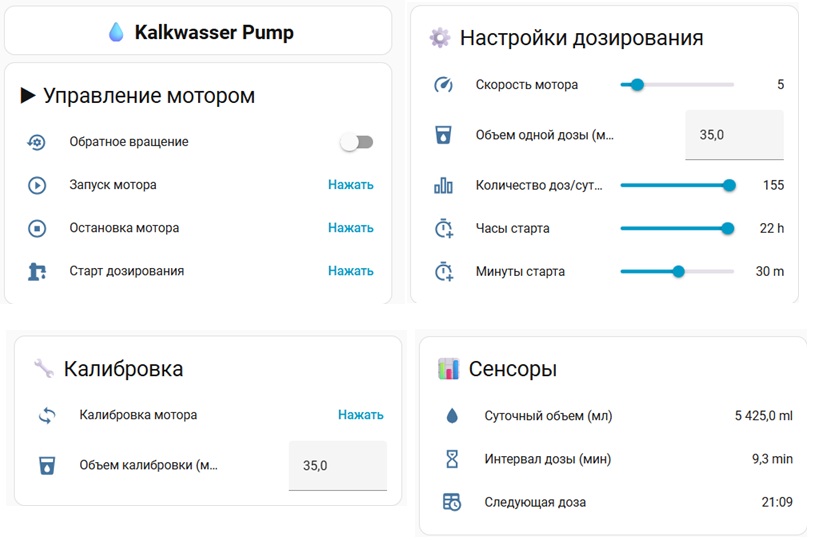Click the speedometer icon beside Скорость мотора
Viewport: 817px width, 543px height.
443,85
